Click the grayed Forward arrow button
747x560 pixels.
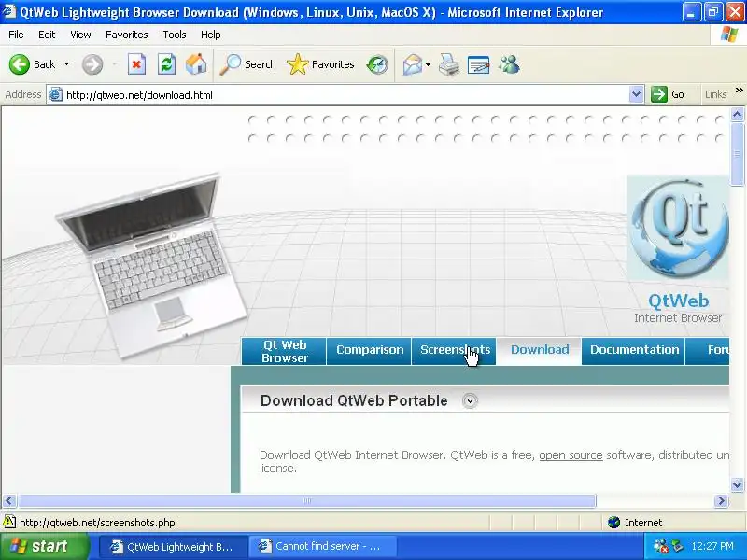coord(92,64)
